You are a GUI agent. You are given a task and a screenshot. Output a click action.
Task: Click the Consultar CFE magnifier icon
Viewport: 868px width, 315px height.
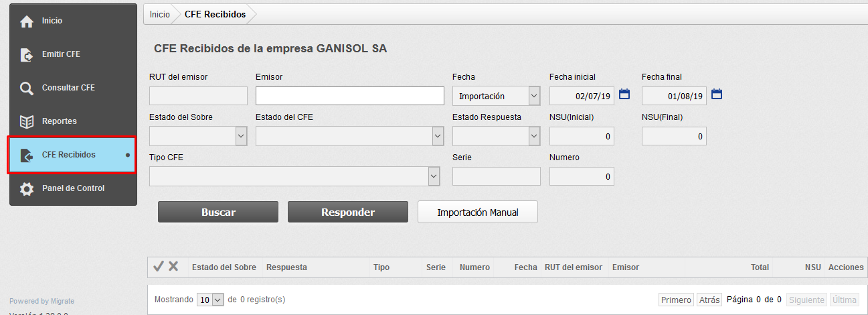point(27,88)
